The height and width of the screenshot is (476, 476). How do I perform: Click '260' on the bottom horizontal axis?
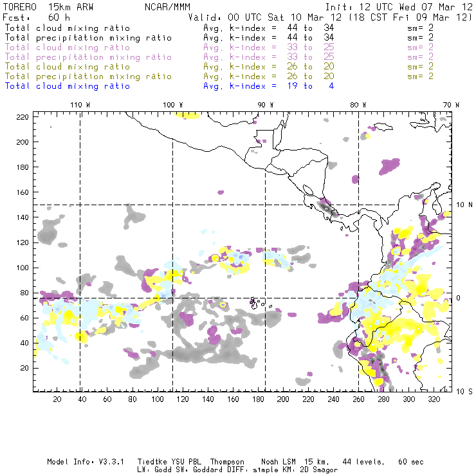pos(358,399)
